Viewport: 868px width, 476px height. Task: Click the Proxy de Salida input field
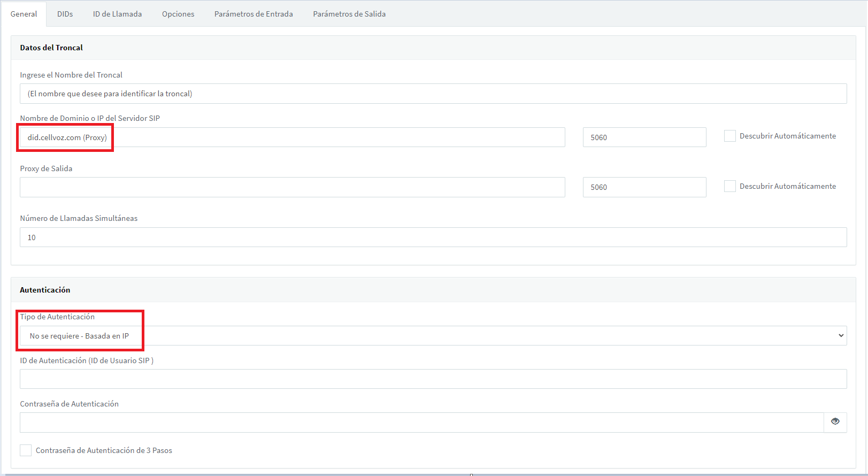pos(293,187)
